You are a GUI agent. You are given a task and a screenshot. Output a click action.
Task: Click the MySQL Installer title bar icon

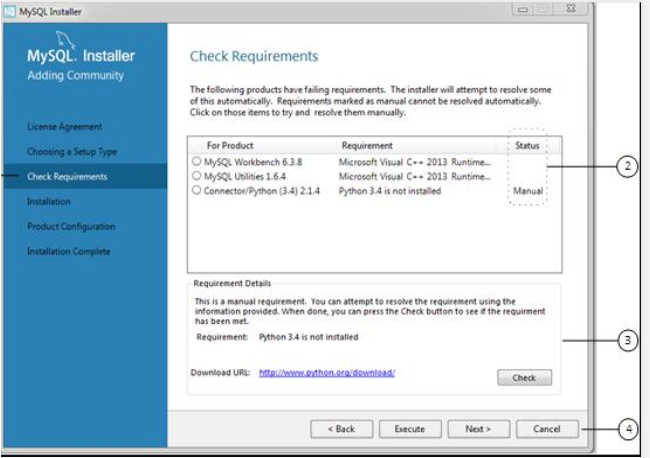[x=10, y=12]
